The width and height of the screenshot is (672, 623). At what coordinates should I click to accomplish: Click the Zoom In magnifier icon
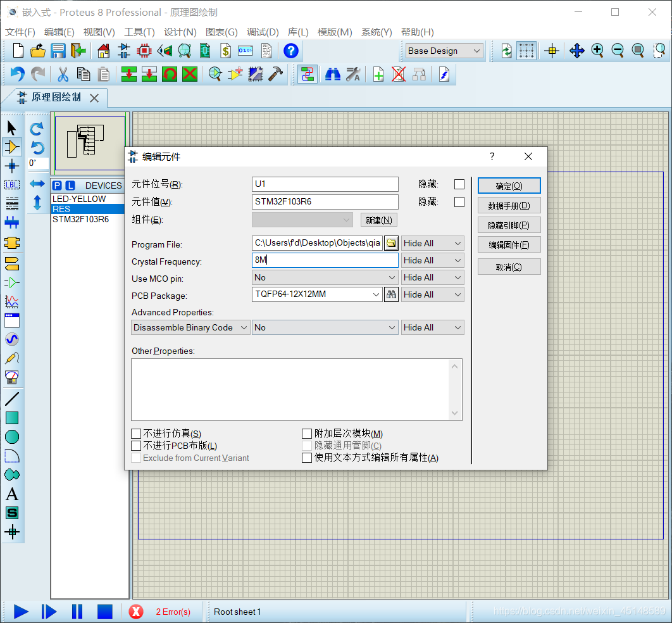tap(597, 51)
